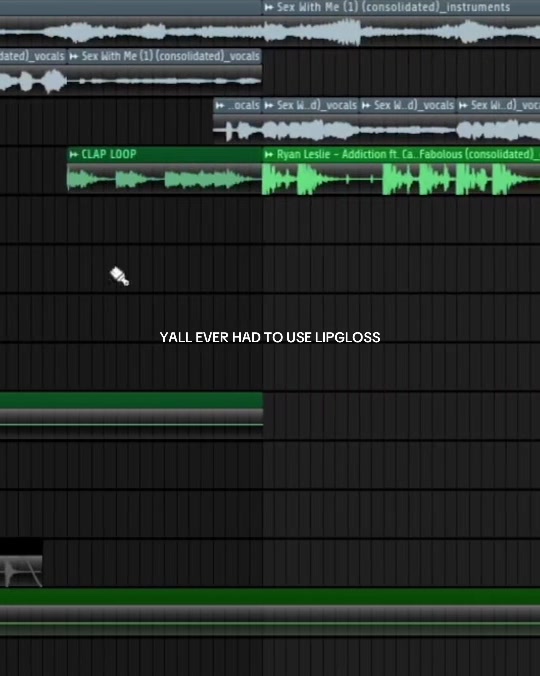Viewport: 540px width, 676px height.
Task: Select the CLAP LOOP clip title bar
Action: click(165, 154)
